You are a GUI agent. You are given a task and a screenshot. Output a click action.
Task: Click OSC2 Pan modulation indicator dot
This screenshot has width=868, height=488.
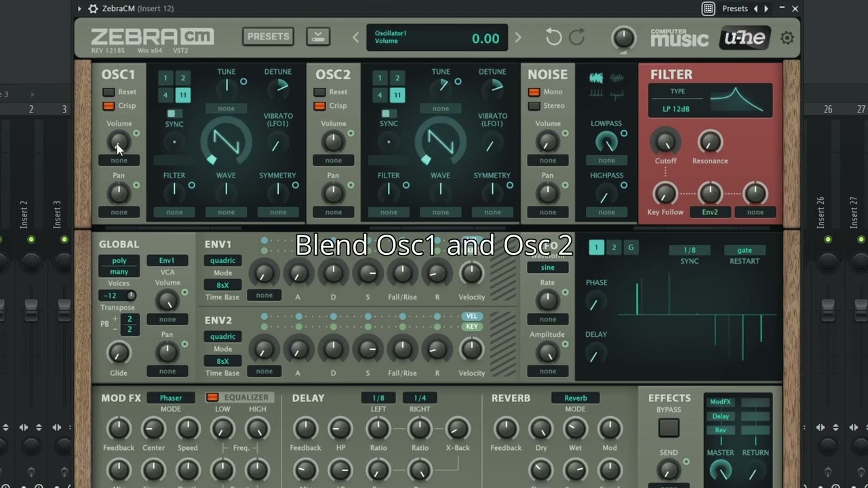point(351,185)
